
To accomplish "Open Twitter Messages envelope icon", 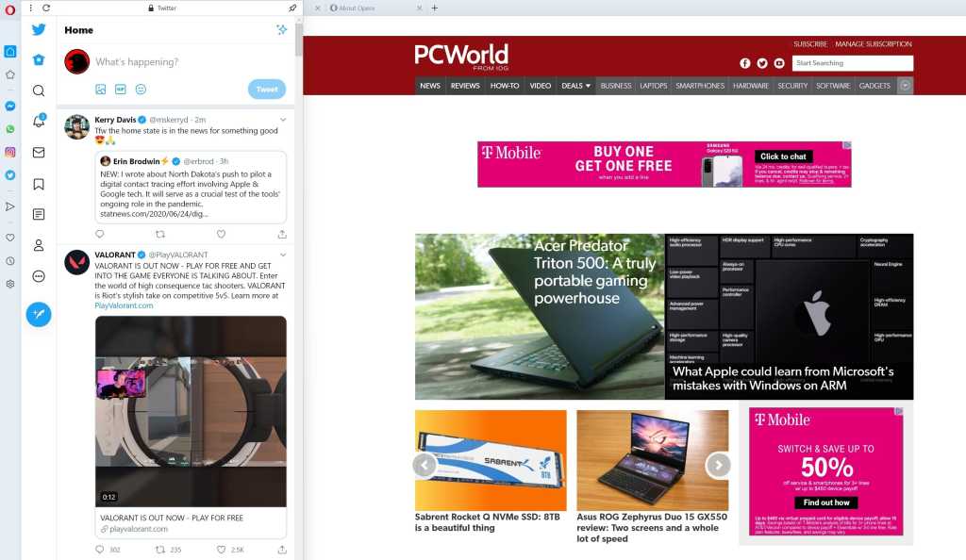I will (39, 153).
